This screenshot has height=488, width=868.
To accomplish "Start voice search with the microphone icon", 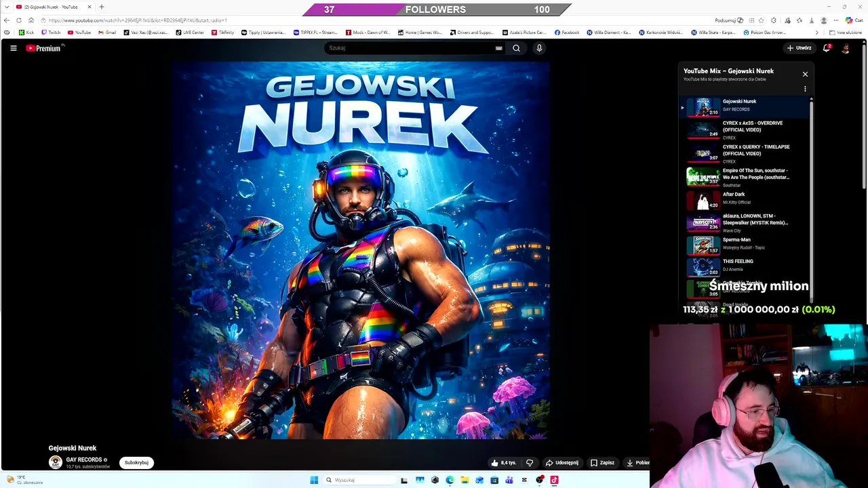I will coord(539,48).
